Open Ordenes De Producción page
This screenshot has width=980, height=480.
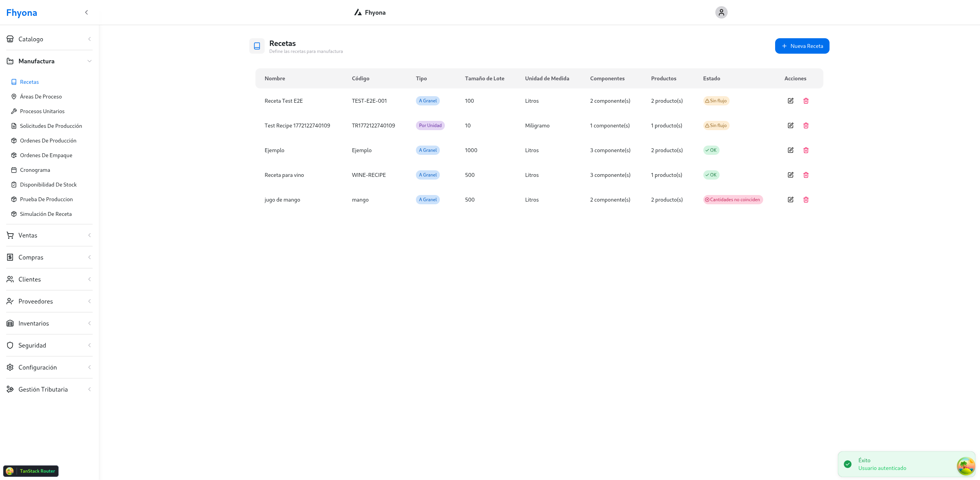point(48,141)
